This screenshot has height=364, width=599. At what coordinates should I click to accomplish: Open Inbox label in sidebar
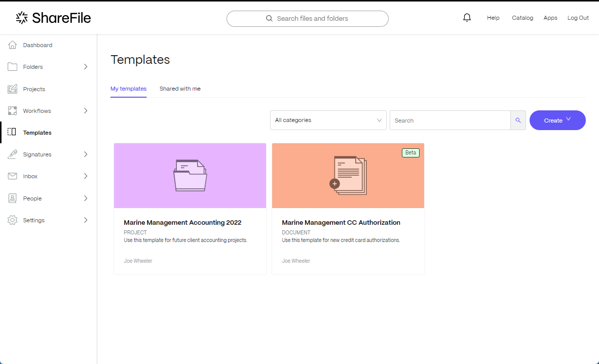30,176
